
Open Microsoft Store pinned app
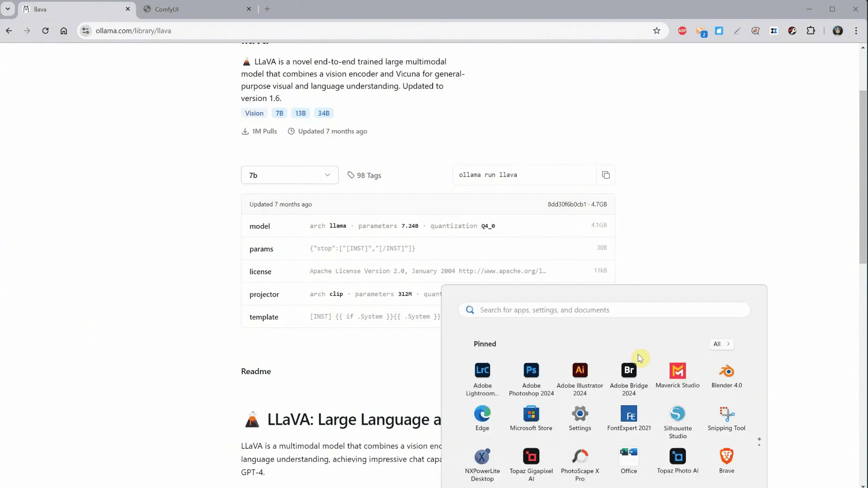tap(531, 414)
